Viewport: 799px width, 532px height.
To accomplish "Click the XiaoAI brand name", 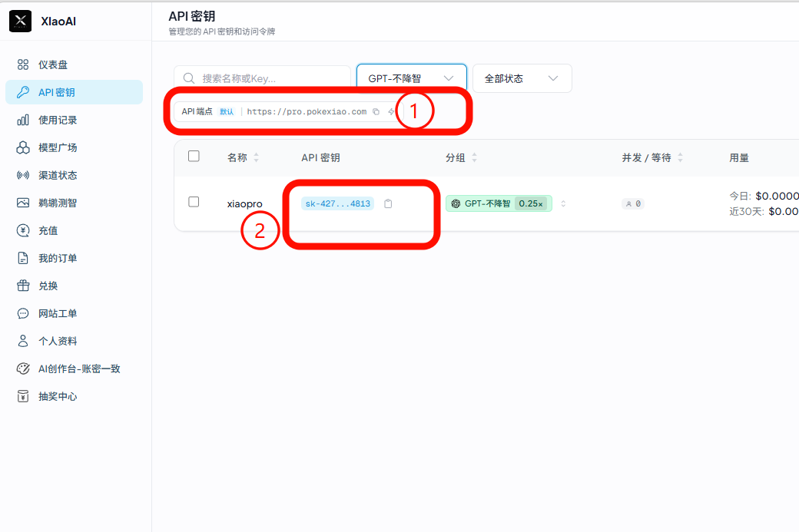I will tap(58, 21).
